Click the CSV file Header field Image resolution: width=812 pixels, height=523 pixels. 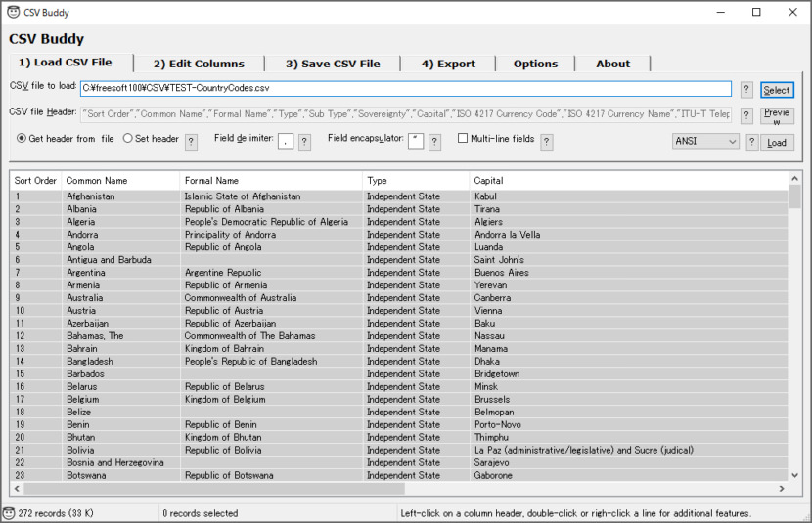click(405, 114)
